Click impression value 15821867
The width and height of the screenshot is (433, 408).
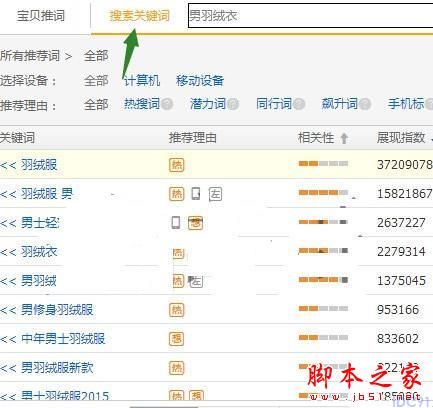[405, 194]
